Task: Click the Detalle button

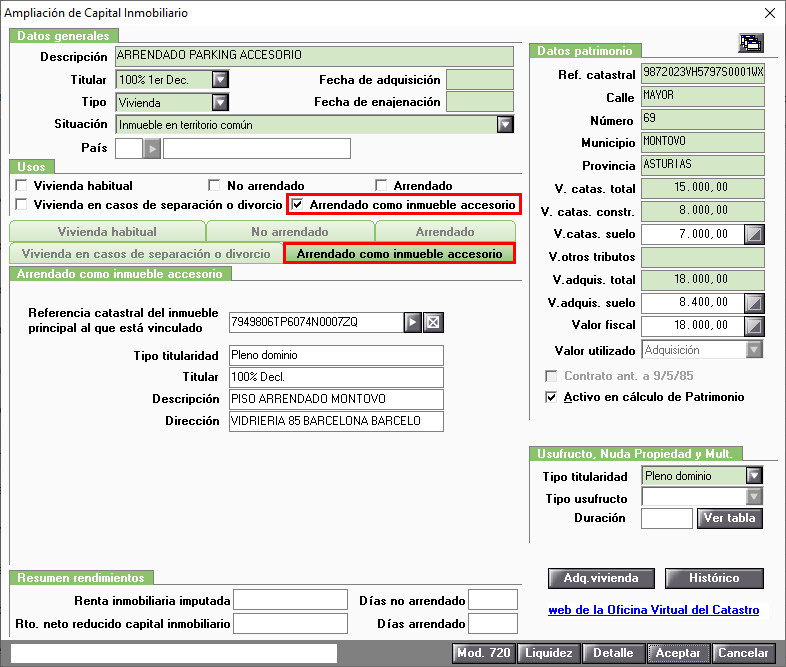Action: (x=614, y=653)
